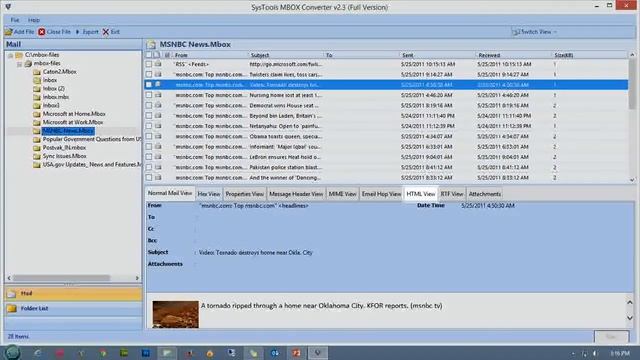Select Microsoft at Home.Mbox folder

click(x=74, y=114)
